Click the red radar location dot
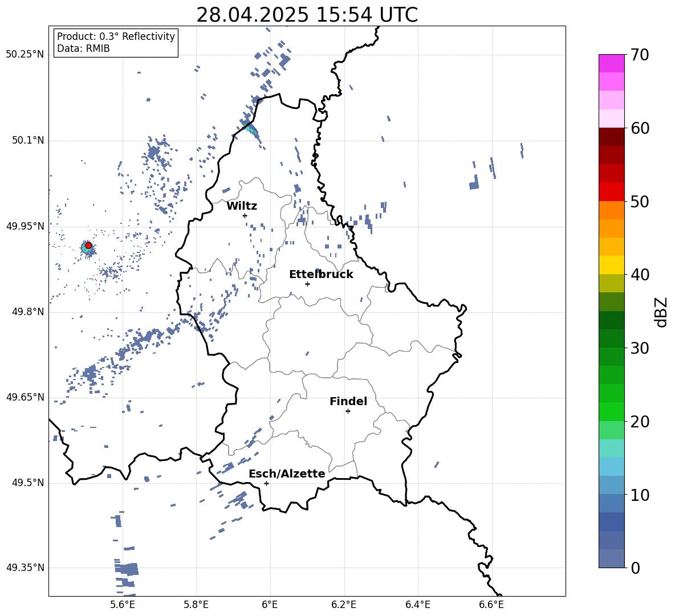675x616 pixels. tap(88, 246)
